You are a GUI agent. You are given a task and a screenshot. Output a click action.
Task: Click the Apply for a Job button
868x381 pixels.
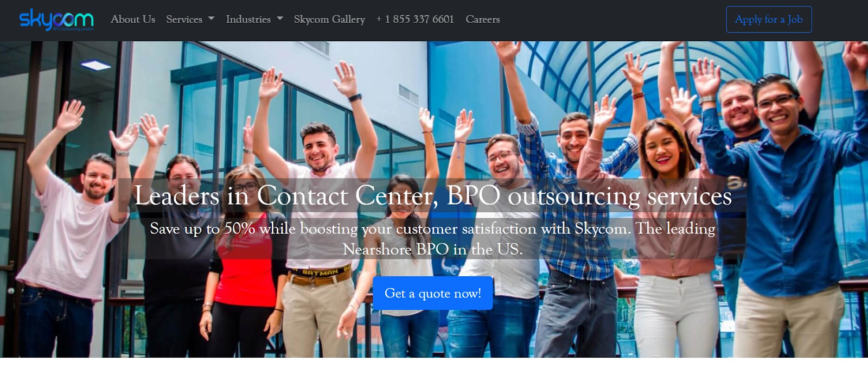tap(769, 20)
